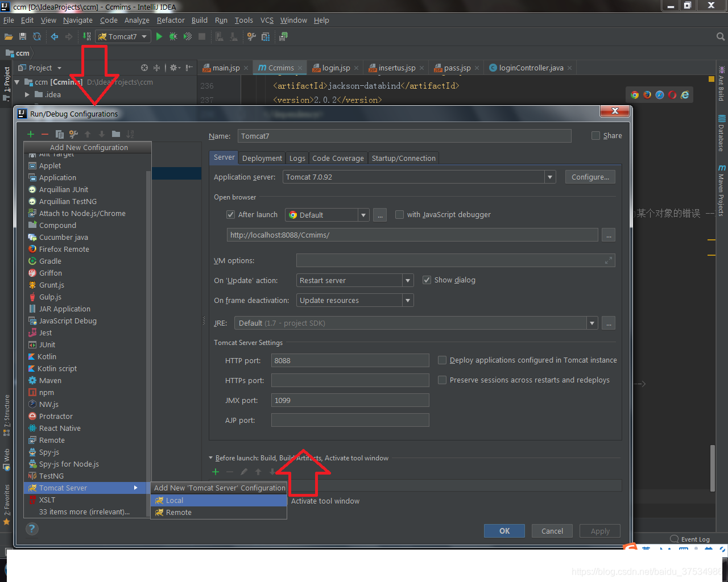
Task: Switch to the Startup/Connection tab
Action: click(404, 158)
